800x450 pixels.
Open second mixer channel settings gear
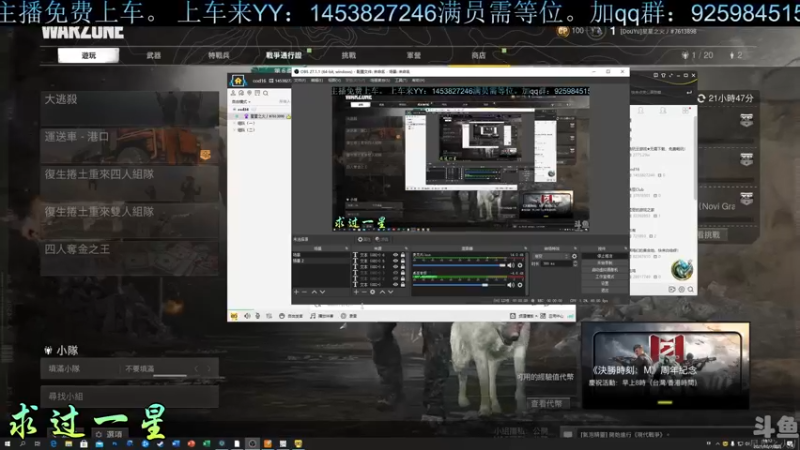coord(520,285)
